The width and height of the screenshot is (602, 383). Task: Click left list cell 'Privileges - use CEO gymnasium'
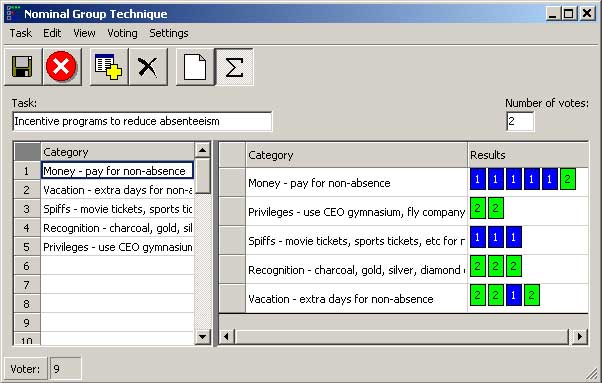[x=117, y=247]
